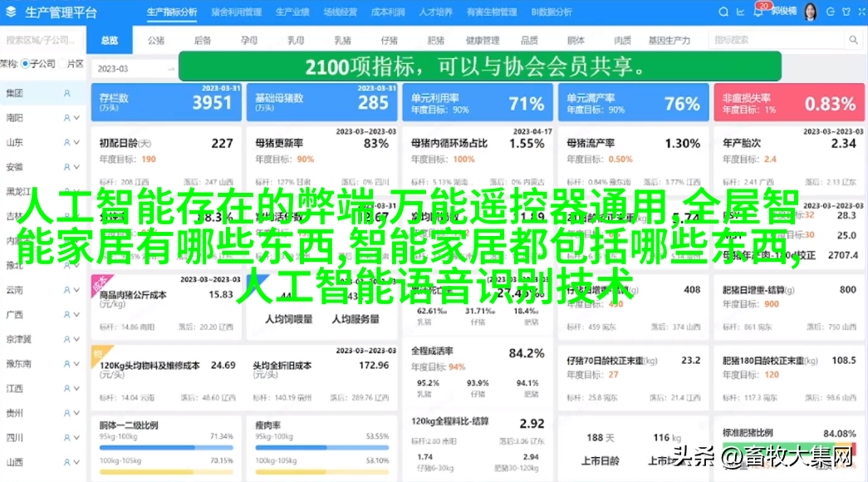This screenshot has height=482, width=868.
Task: Switch to the 公猪 tab
Action: pos(156,40)
